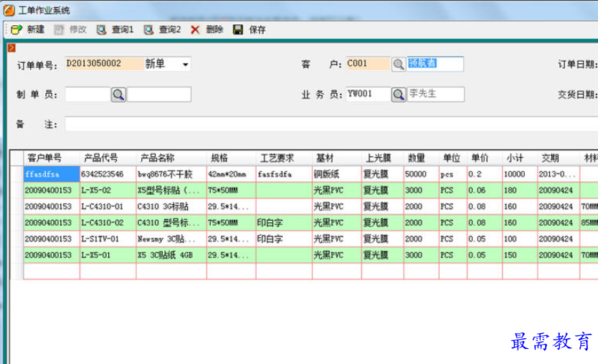Screen dimensions: 598x364
Task: Select the L-X5-01 product code cell
Action: [x=108, y=255]
